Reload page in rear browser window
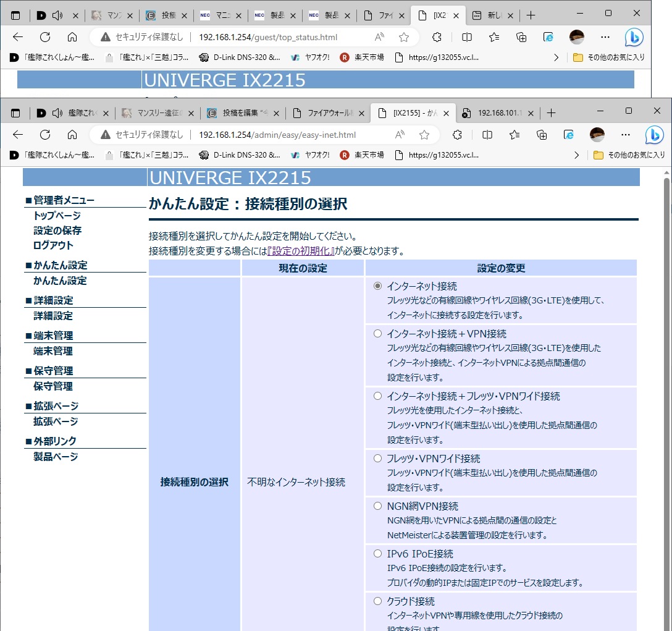 (x=45, y=37)
